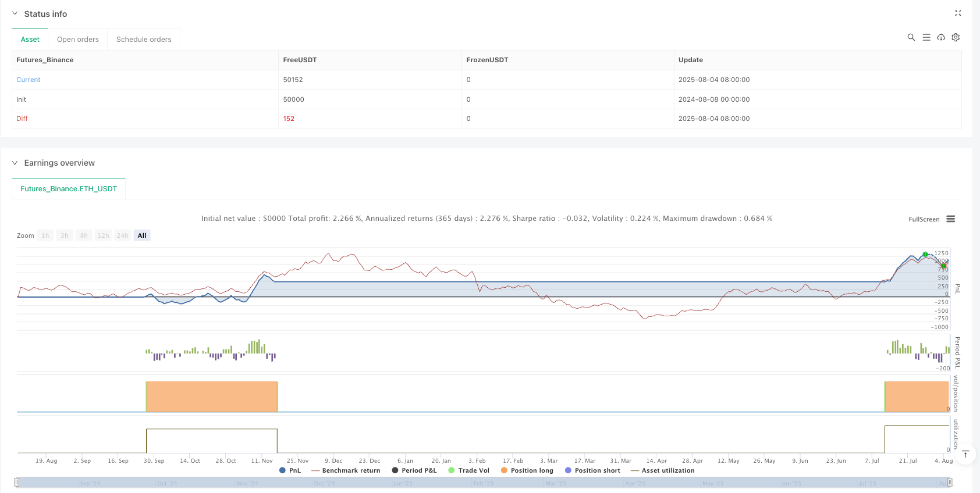Click the scroll-to-top arrow button
Viewport: 980px width, 493px height.
tap(965, 455)
